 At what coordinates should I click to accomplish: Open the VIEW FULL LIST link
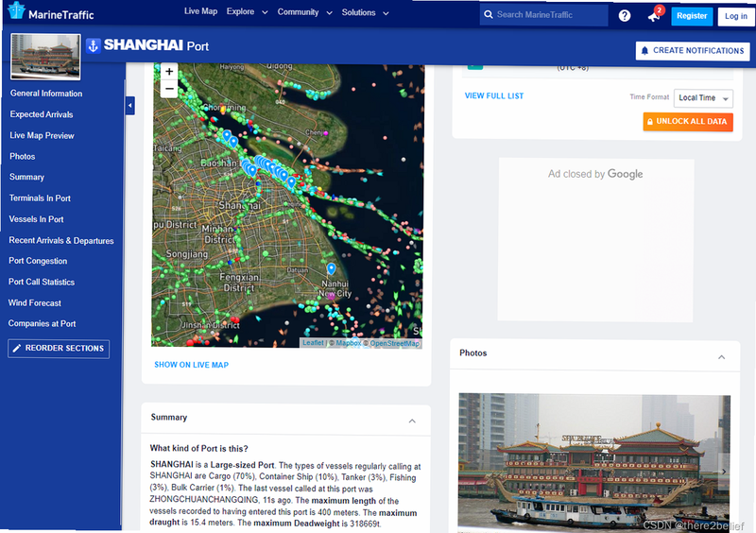pyautogui.click(x=493, y=96)
